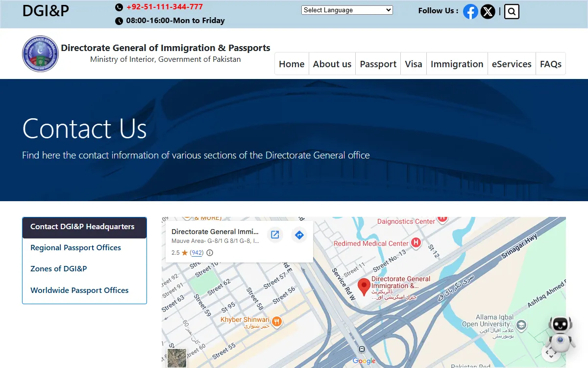Click the Directorate General of Immigration & Passports heading

166,48
